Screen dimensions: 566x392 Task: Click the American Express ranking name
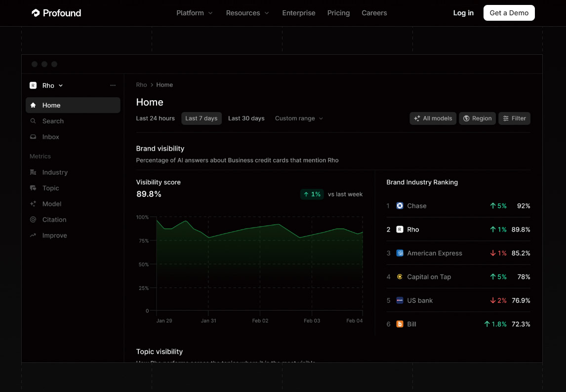click(x=435, y=253)
